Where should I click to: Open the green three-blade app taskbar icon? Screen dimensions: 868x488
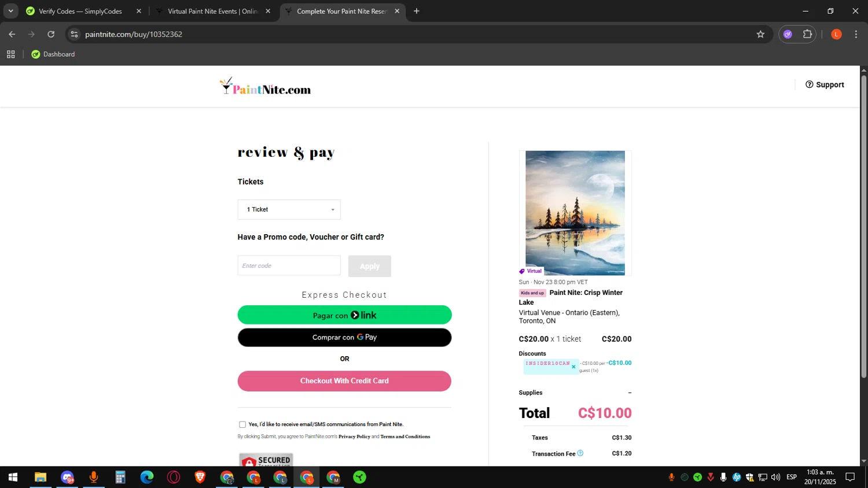(x=360, y=477)
